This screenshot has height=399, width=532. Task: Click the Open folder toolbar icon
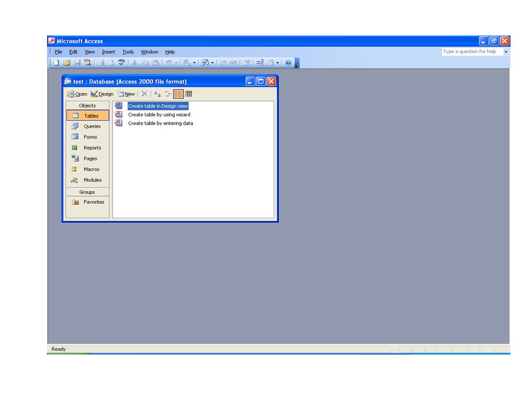pos(67,63)
